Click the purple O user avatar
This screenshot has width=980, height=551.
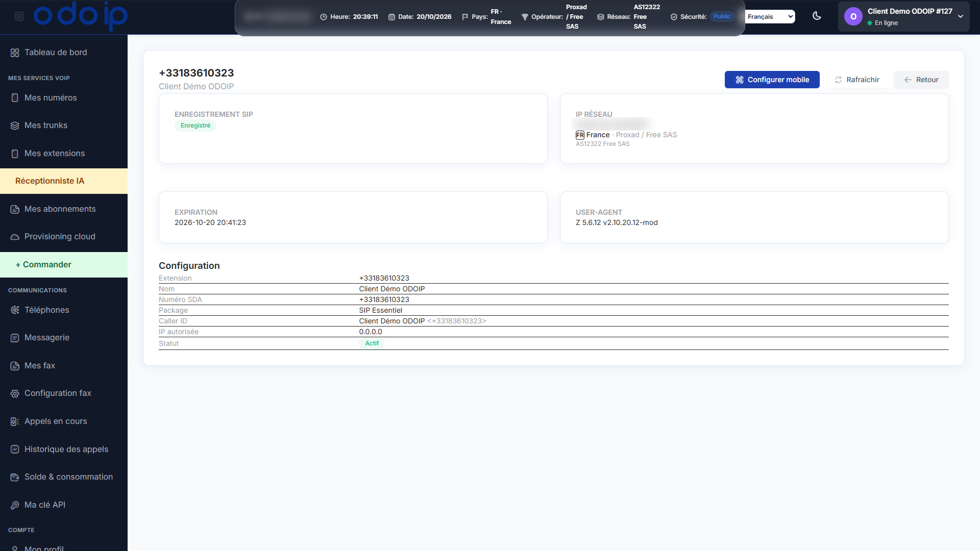[x=853, y=17]
